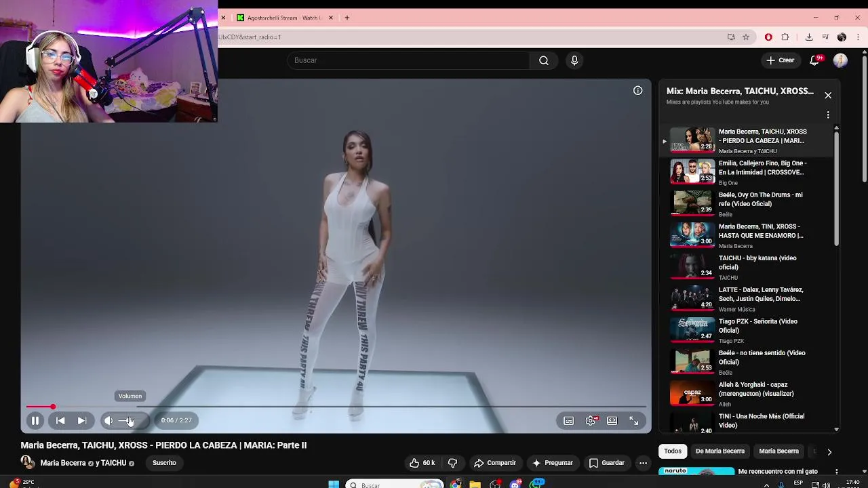The height and width of the screenshot is (488, 868).
Task: Show video info card icon
Action: 638,91
